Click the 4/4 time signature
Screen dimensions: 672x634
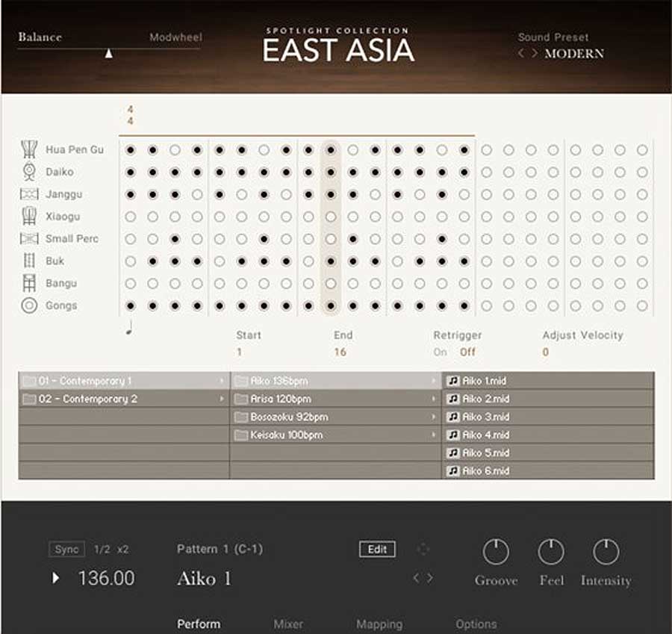[130, 115]
